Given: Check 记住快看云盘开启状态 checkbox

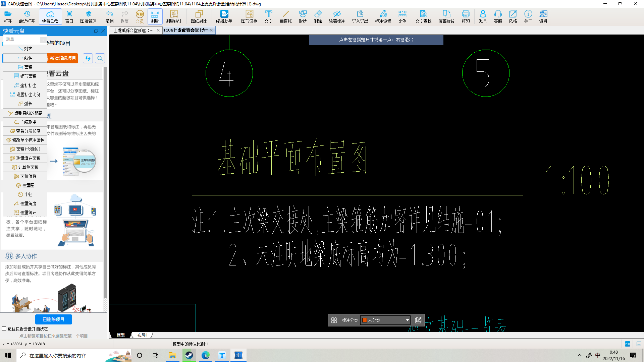Looking at the screenshot, I should (4, 329).
